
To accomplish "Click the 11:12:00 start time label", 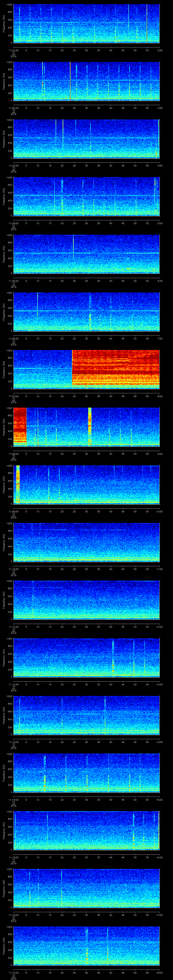I will (13, 684).
